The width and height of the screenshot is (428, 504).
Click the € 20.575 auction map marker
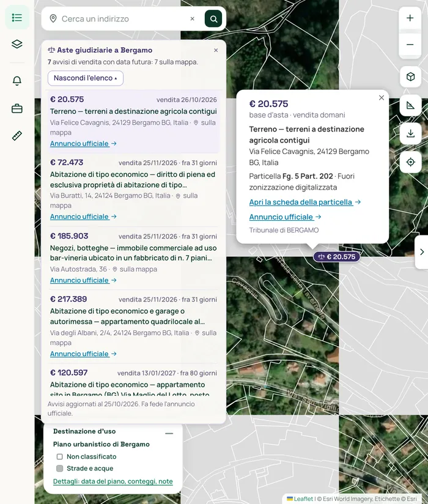(x=336, y=257)
